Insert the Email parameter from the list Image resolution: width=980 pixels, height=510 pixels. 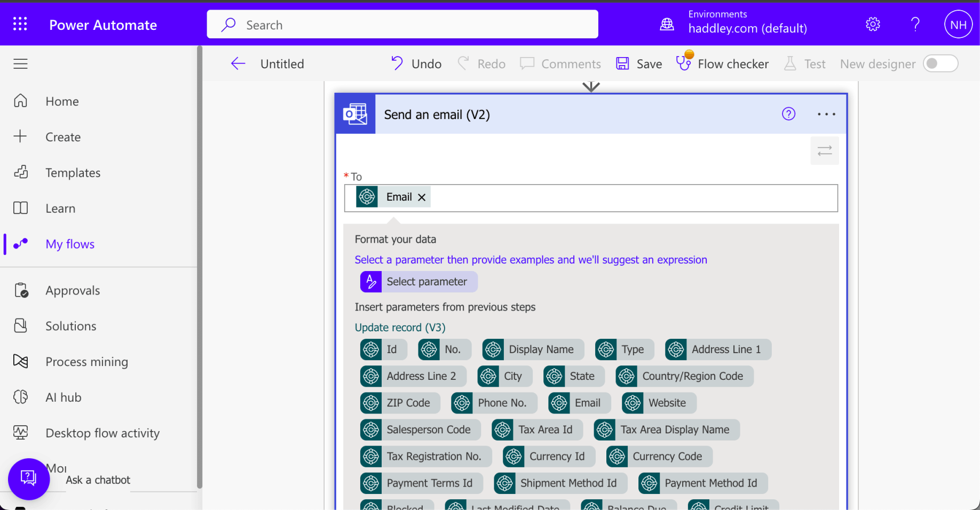[x=580, y=403]
